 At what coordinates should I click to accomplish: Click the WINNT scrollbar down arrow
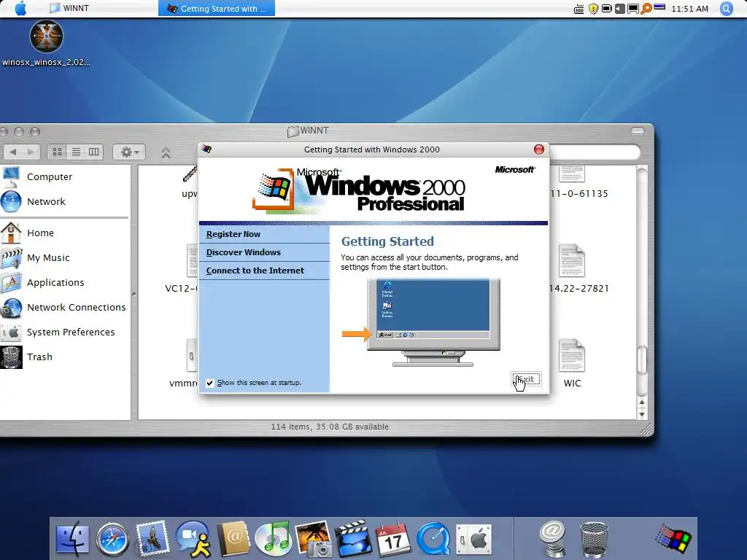(642, 414)
